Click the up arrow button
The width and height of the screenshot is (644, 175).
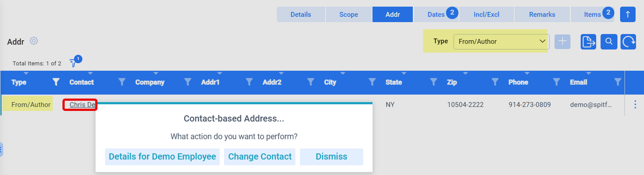628,14
